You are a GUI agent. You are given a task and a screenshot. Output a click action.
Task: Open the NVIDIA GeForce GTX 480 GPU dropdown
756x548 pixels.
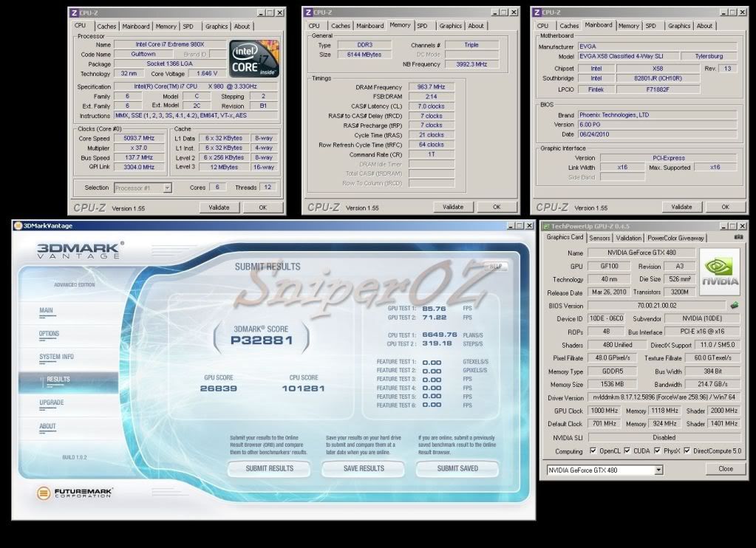(658, 470)
